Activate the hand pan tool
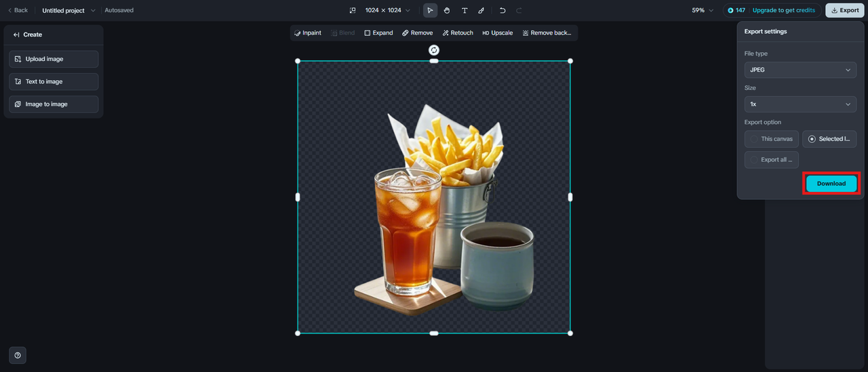Screen dimensions: 868x372 [447, 10]
